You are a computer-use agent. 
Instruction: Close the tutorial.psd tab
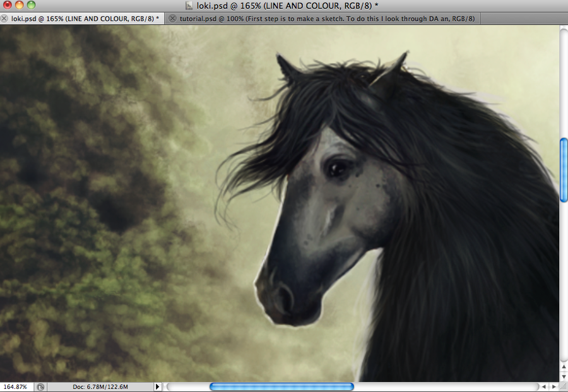coord(173,19)
